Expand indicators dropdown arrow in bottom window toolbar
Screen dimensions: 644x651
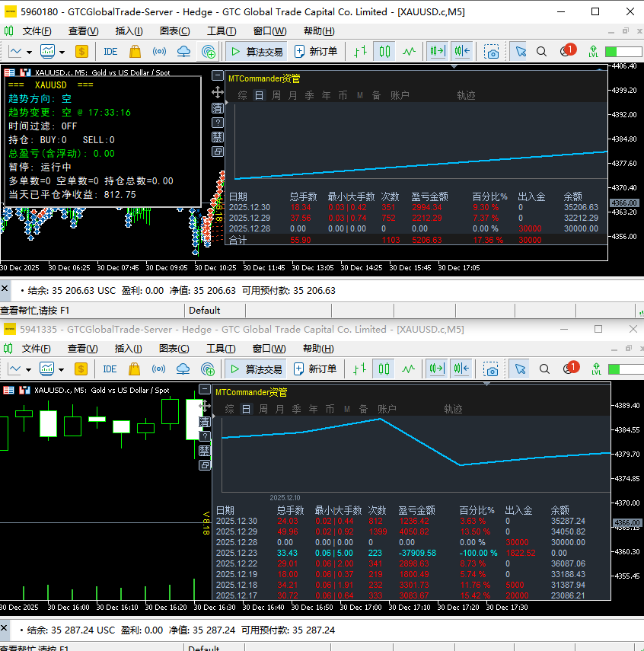[x=61, y=370]
